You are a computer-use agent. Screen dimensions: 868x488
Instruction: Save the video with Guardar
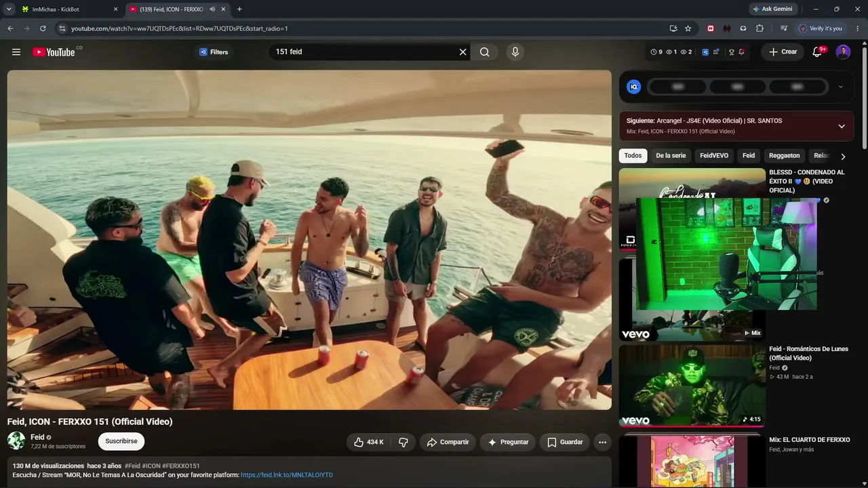tap(565, 442)
